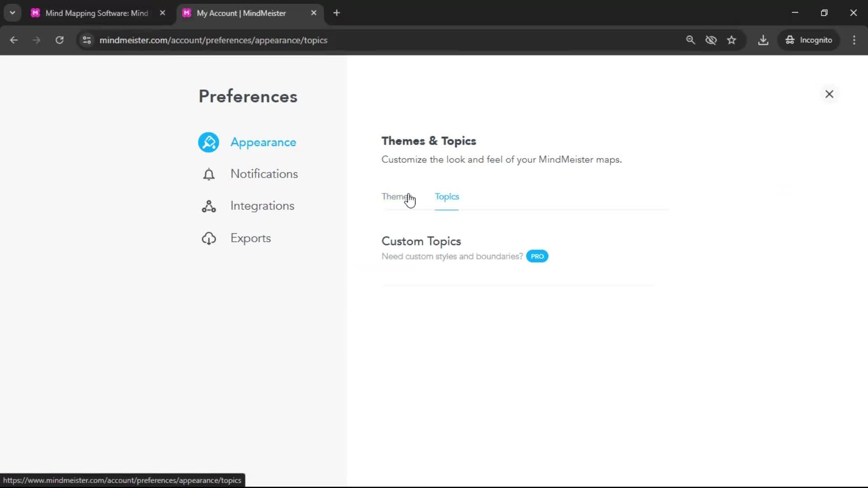View site information icon in address bar

(x=87, y=40)
